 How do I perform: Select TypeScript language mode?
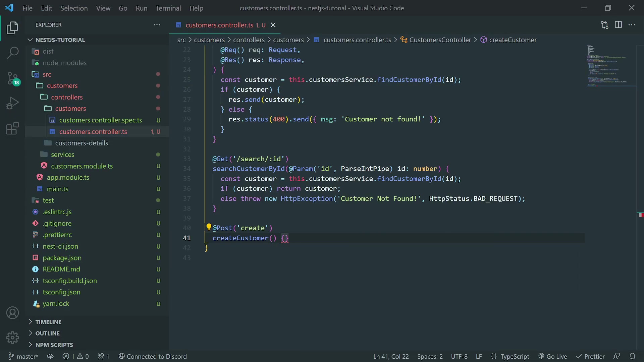[x=515, y=356]
